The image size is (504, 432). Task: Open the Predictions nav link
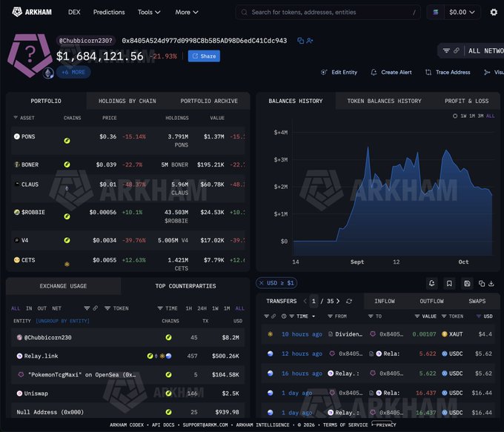[x=109, y=12]
